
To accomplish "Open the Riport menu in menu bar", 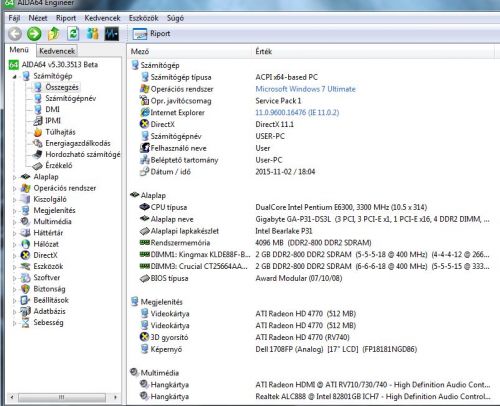I will pos(66,18).
